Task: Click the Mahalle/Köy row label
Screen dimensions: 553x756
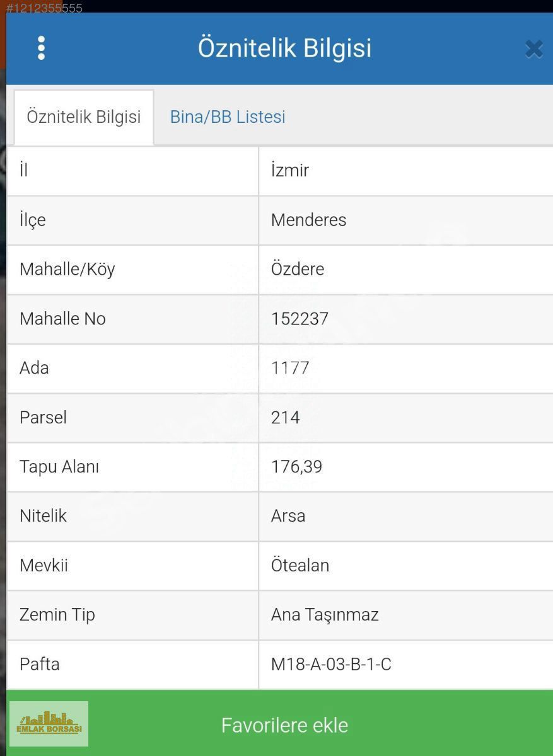Action: (x=67, y=269)
